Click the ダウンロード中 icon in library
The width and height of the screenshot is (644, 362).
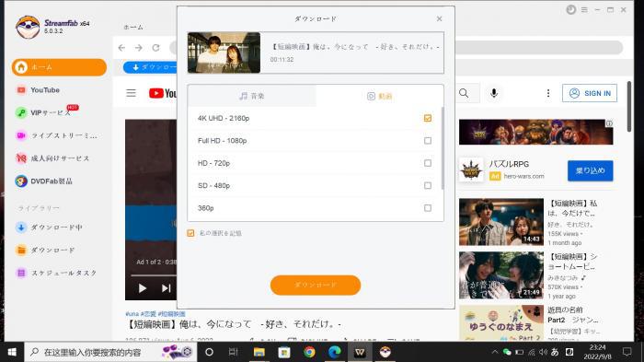21,228
